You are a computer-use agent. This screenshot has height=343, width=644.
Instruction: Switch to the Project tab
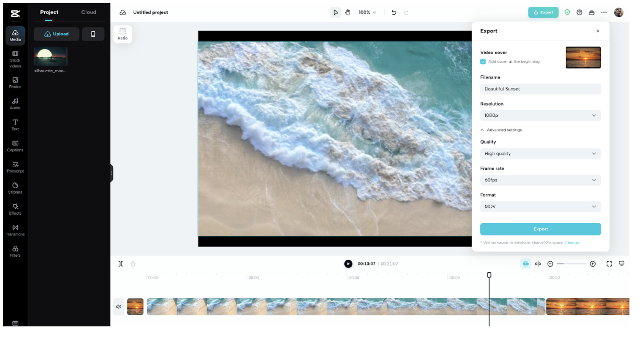49,12
